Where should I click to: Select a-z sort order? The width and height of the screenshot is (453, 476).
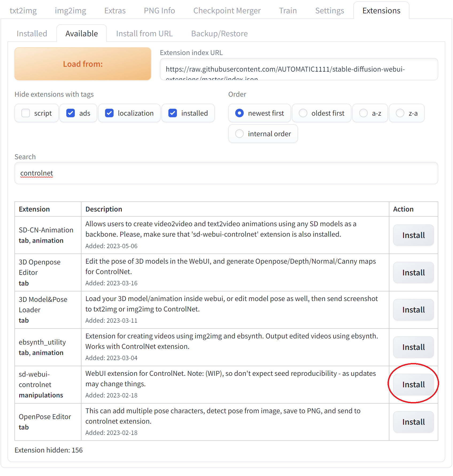[x=363, y=113]
